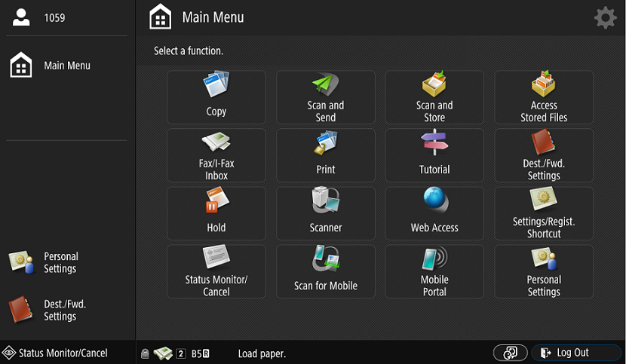Open Personal Settings in the left sidebar
The width and height of the screenshot is (626, 364).
point(60,262)
